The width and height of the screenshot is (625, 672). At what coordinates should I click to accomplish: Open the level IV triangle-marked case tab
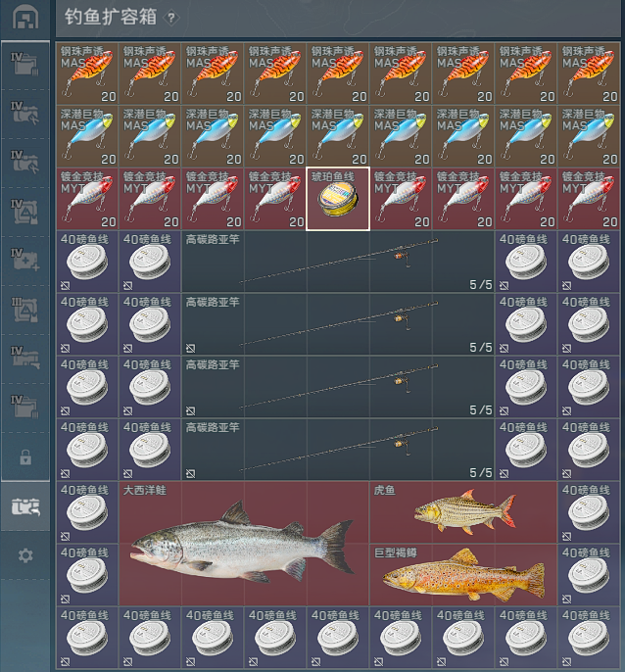[24, 212]
